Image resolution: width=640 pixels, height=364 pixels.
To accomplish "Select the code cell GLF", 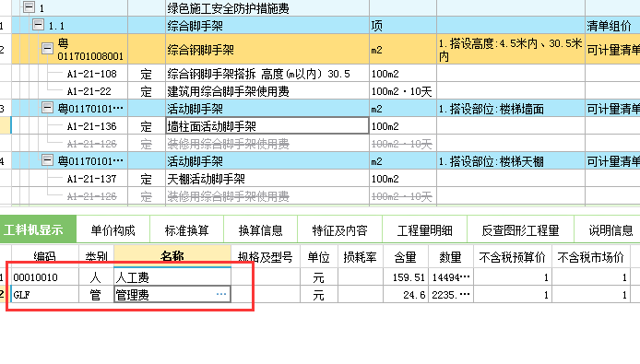I will [45, 294].
